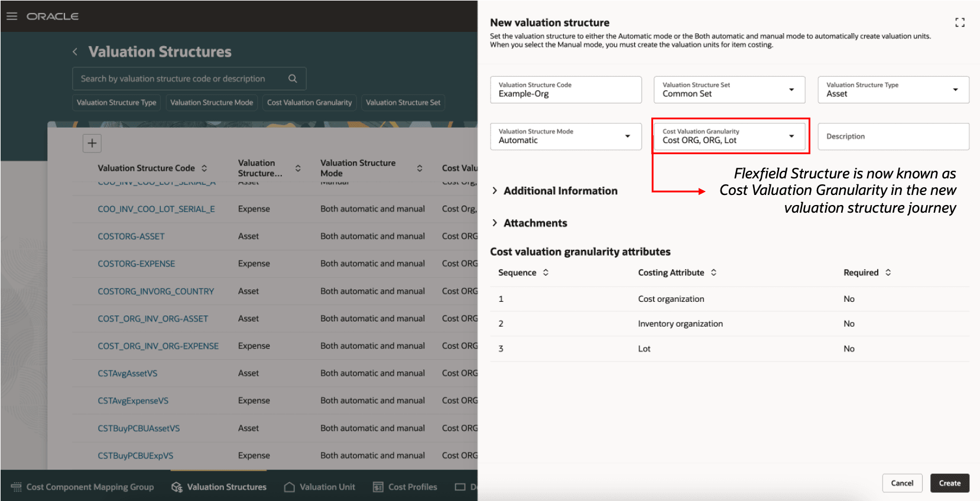This screenshot has height=501, width=980.
Task: Open COSTORG-ASSET valuation structure link
Action: [x=131, y=236]
